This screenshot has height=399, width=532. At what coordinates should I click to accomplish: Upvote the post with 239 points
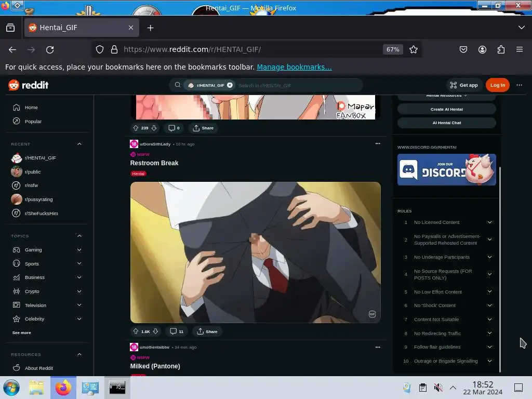point(136,128)
